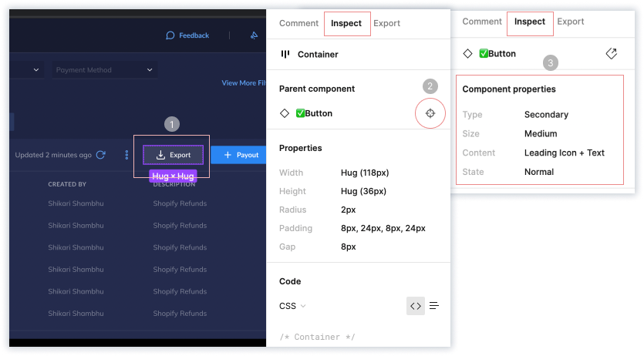Click the Properties section heading

click(300, 148)
